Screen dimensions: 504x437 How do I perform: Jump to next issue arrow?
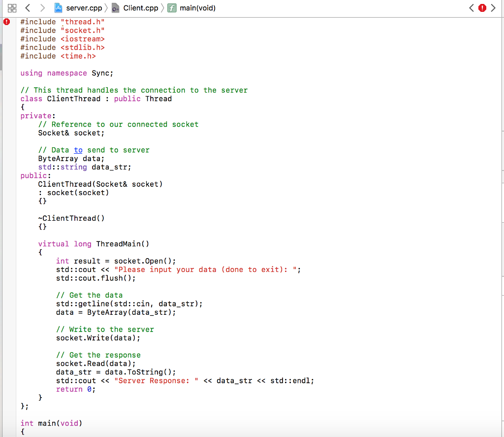click(493, 8)
